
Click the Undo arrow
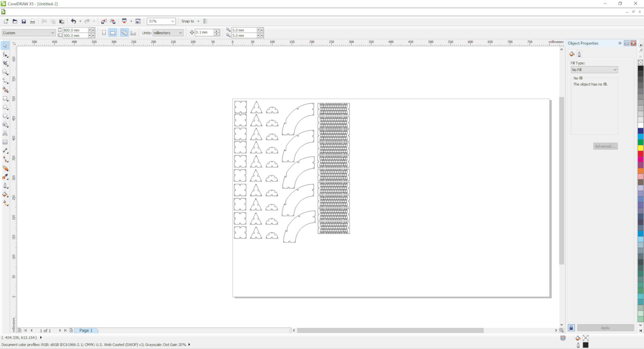[73, 21]
